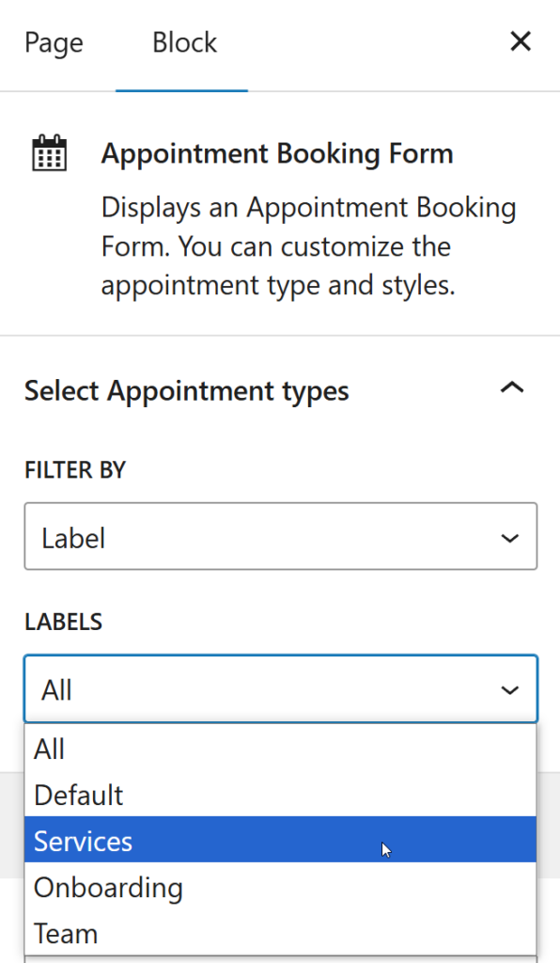Screen dimensions: 560x963
Task: Click the Select Appointment types heading
Action: coord(186,390)
